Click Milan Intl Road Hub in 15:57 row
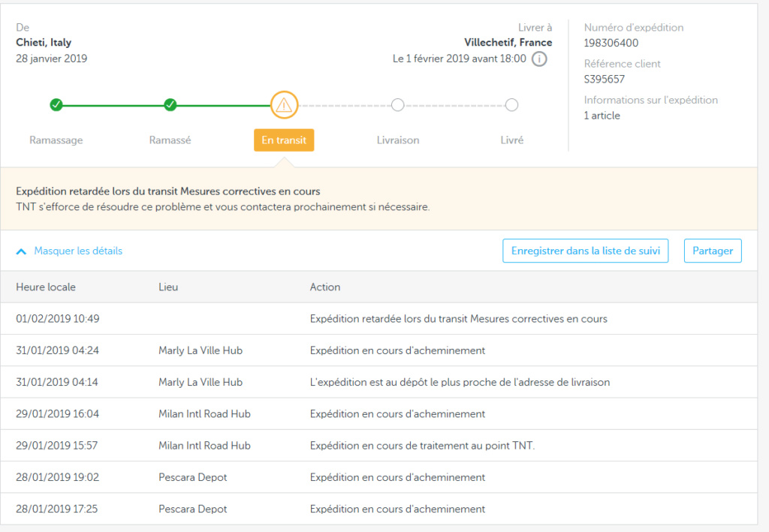Image resolution: width=769 pixels, height=532 pixels. pos(204,446)
